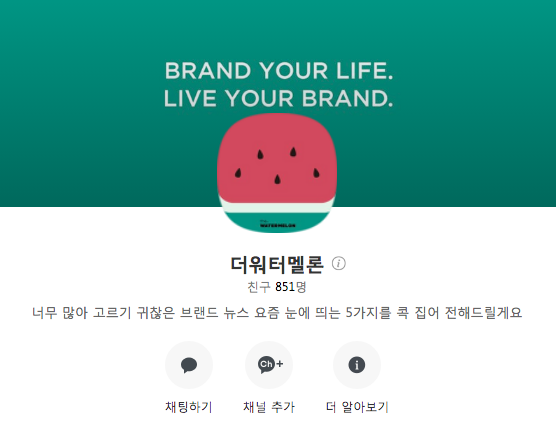The width and height of the screenshot is (556, 429).
Task: Click dark info icon above 더 알아보기
Action: [x=357, y=365]
